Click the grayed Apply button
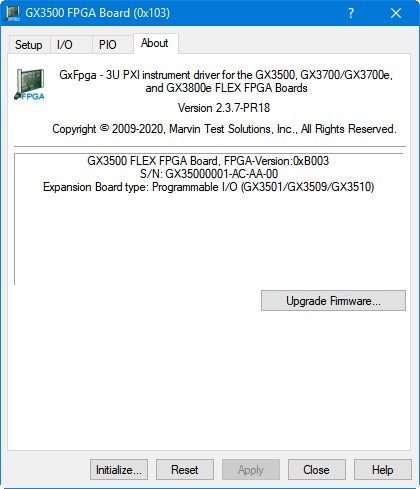The image size is (420, 489). (x=251, y=470)
